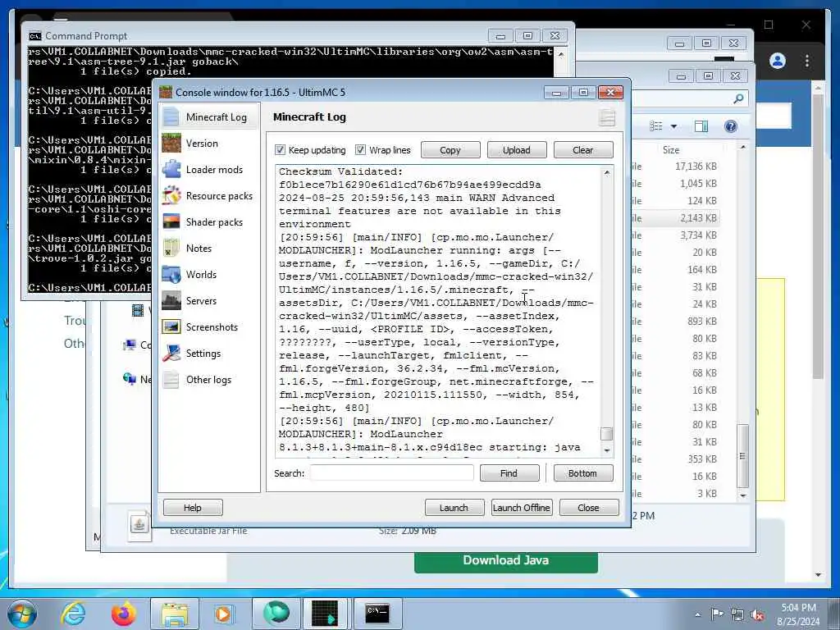The image size is (840, 630).
Task: Click the Worlds globe icon
Action: tap(171, 274)
